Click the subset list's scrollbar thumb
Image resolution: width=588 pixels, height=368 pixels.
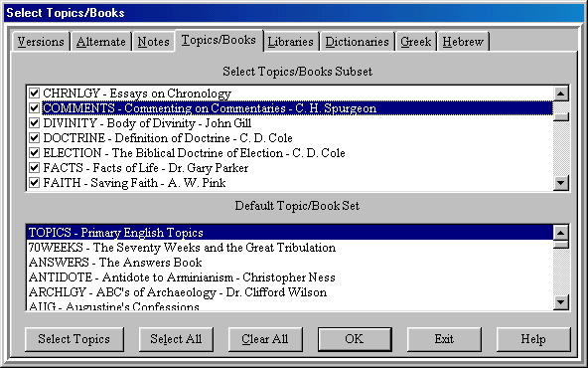point(561,116)
